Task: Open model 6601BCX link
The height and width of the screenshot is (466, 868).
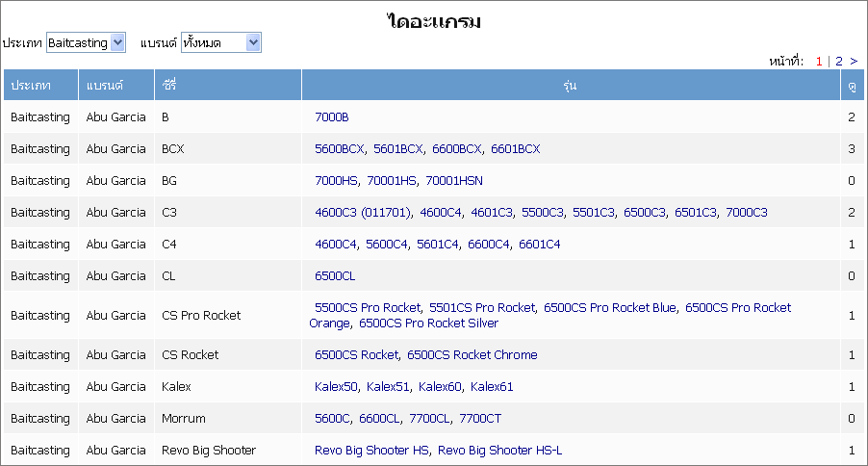Action: (x=516, y=148)
